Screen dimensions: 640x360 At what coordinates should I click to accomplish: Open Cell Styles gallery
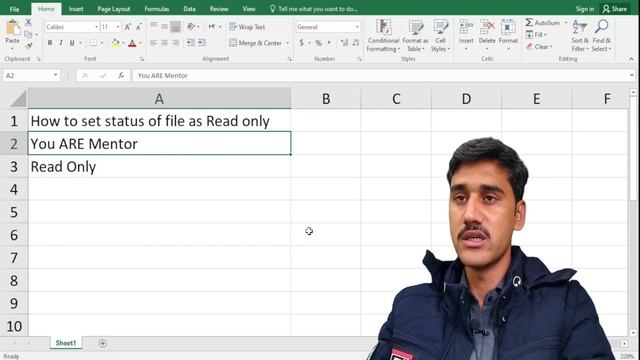pyautogui.click(x=440, y=36)
